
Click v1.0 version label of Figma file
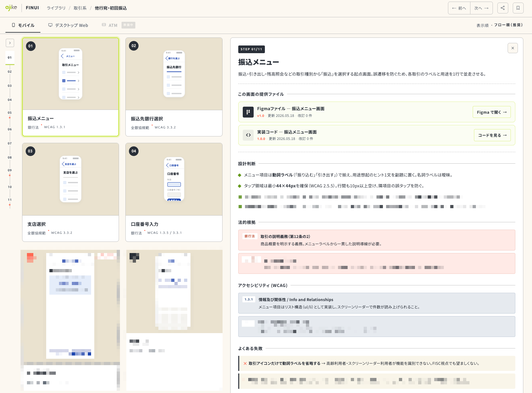261,116
